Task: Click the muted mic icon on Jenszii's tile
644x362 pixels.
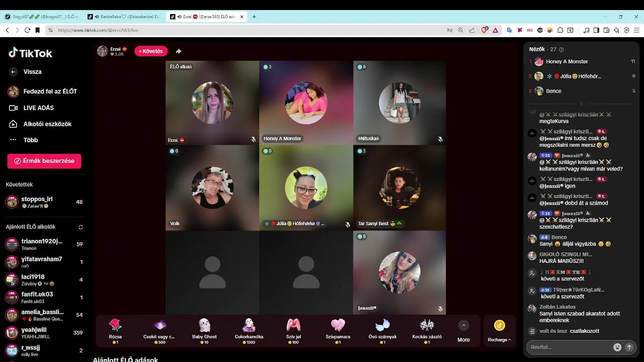Action: coord(440,309)
